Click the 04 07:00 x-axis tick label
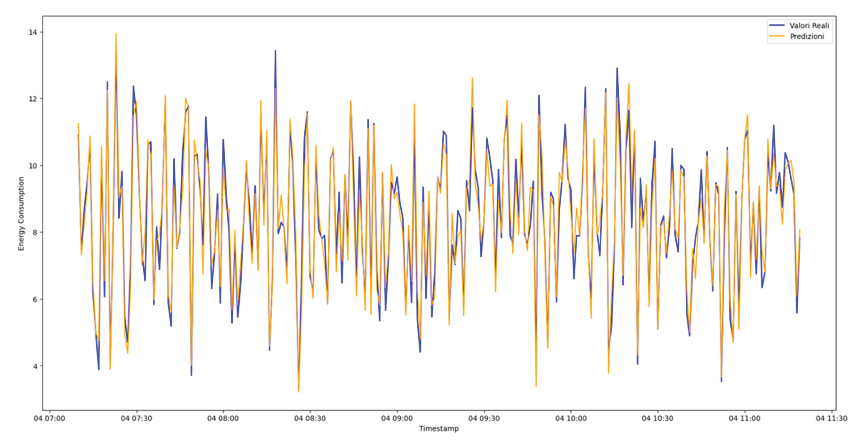The height and width of the screenshot is (448, 868). 50,418
